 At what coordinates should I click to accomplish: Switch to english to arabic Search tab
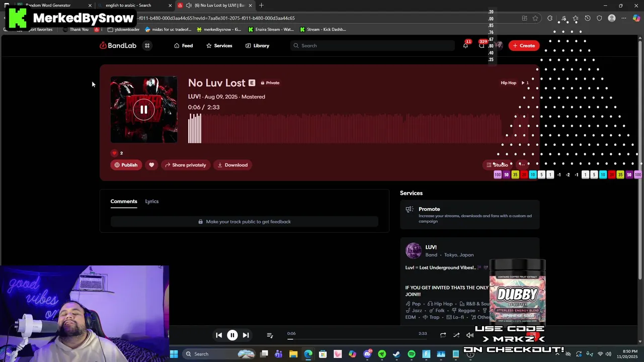point(134,6)
